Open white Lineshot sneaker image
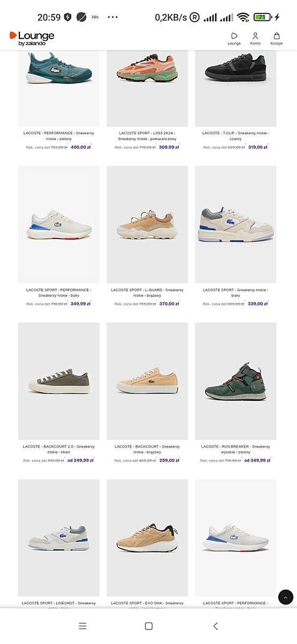The width and height of the screenshot is (297, 644). pyautogui.click(x=59, y=538)
